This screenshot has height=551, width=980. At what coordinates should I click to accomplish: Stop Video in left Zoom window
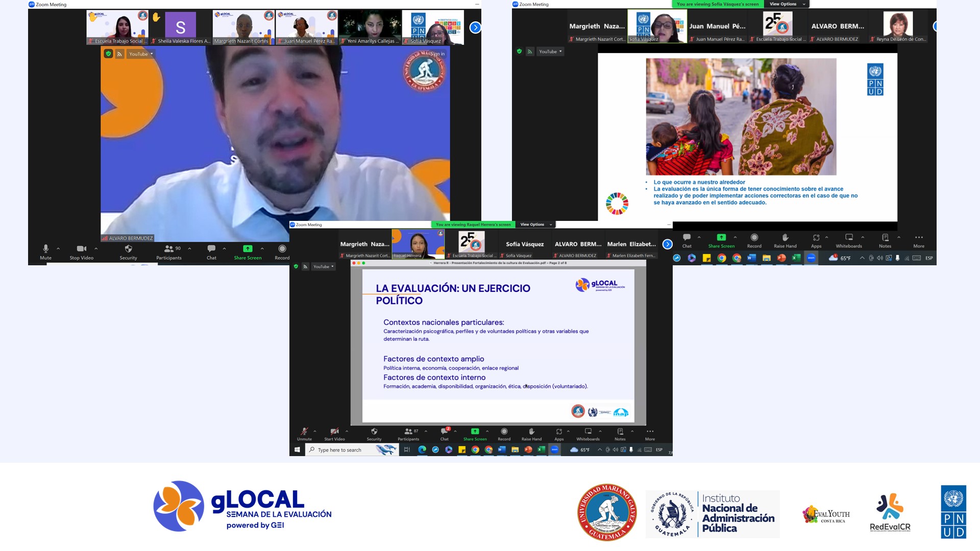pyautogui.click(x=82, y=252)
